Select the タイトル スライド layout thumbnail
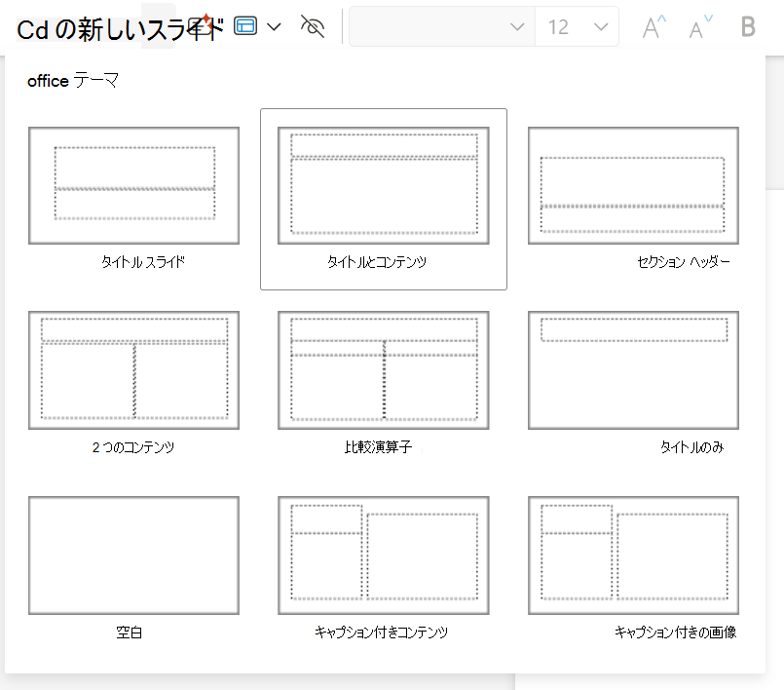The width and height of the screenshot is (784, 690). 133,185
